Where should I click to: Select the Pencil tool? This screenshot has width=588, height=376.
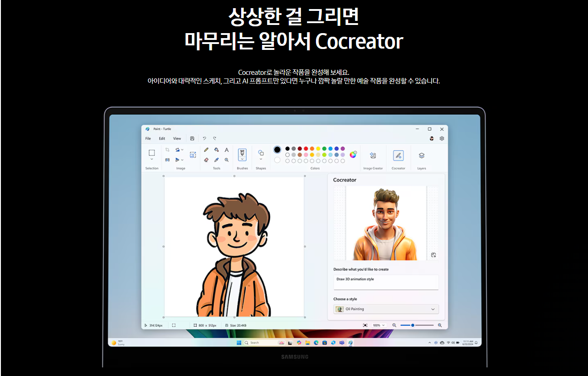(x=206, y=150)
